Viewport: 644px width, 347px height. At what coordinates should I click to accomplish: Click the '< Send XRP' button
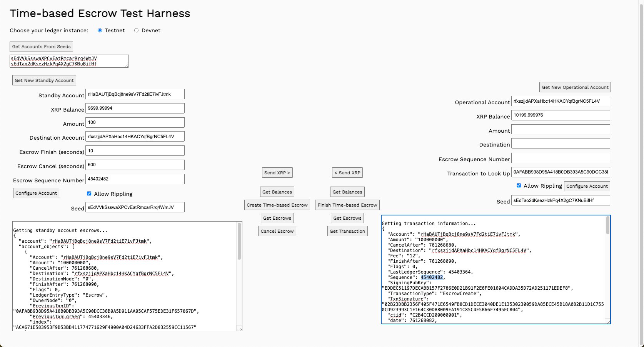tap(347, 173)
